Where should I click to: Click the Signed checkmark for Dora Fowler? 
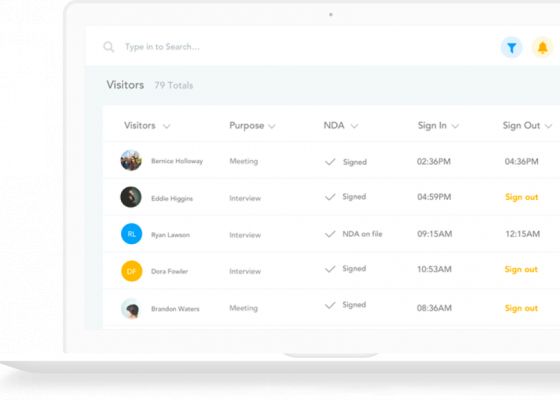(330, 269)
